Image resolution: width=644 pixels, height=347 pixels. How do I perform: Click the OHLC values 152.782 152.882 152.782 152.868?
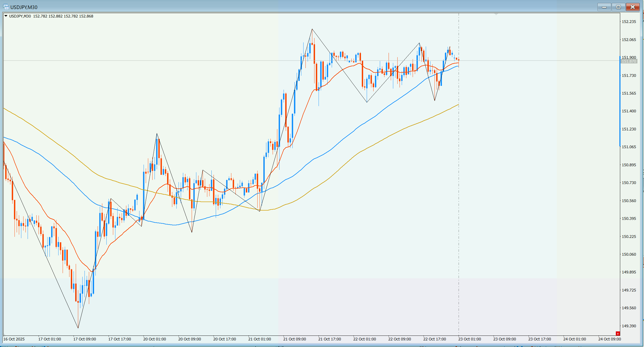tap(63, 16)
